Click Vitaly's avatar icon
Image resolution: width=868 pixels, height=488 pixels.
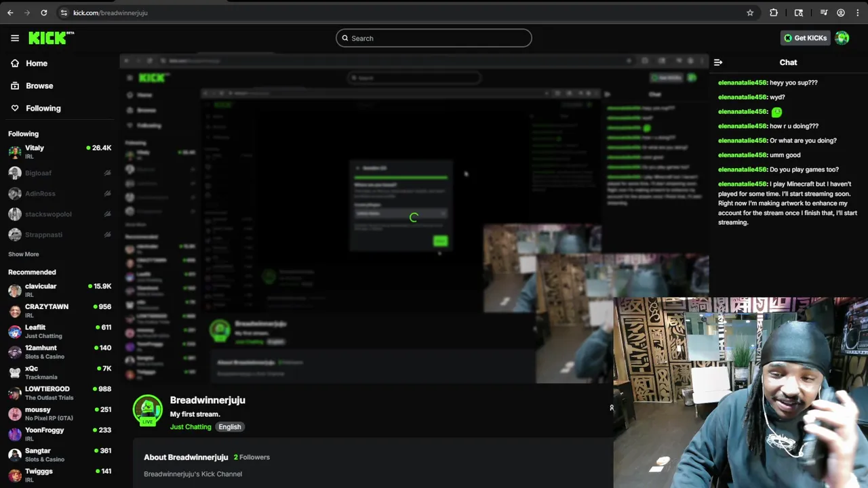pyautogui.click(x=15, y=152)
